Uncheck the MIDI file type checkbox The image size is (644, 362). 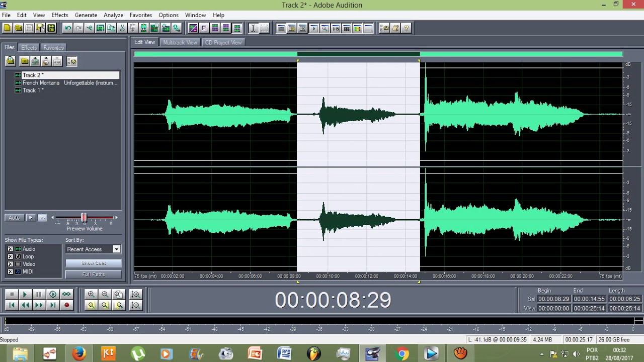point(10,271)
